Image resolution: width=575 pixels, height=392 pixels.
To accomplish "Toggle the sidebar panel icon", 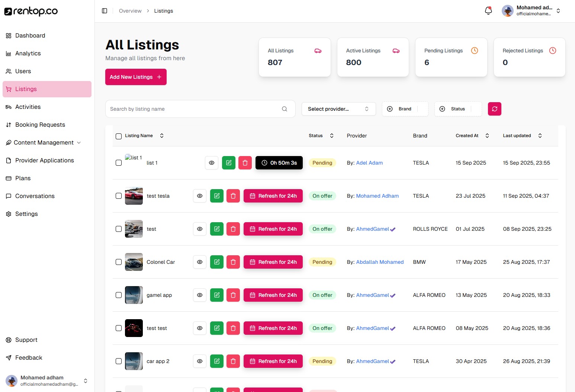I will tap(105, 11).
